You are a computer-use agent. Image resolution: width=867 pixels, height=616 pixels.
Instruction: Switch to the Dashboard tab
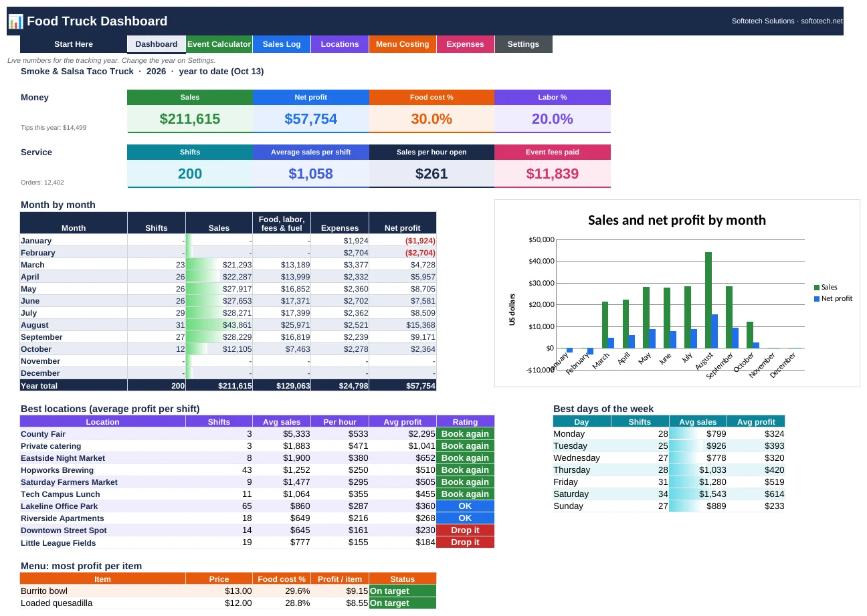point(157,44)
